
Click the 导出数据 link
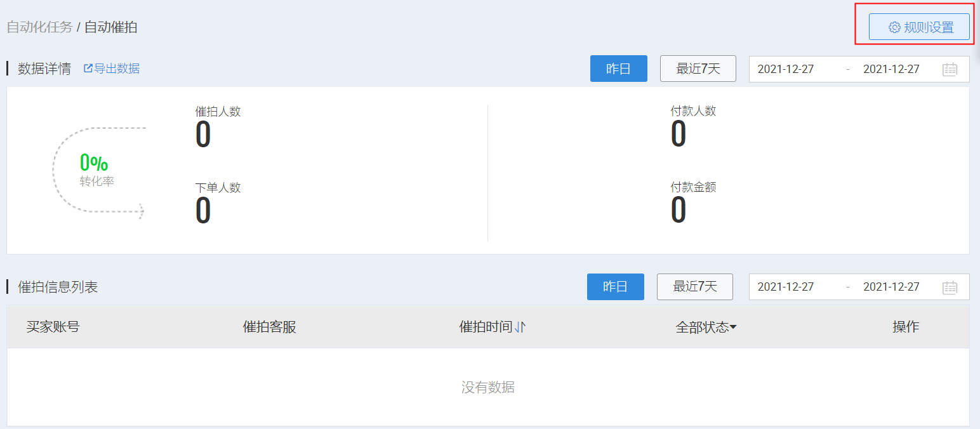[x=117, y=69]
